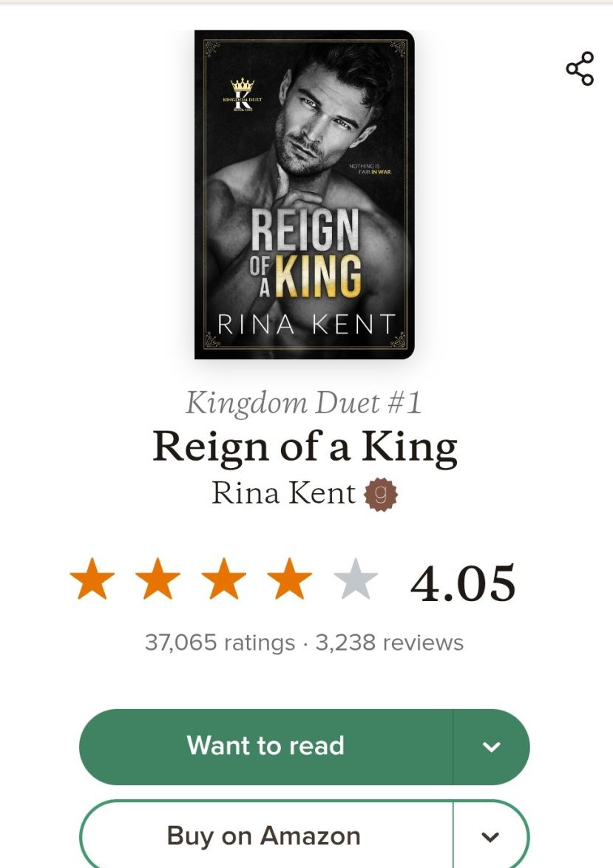
Task: Expand the Buy on Amazon options dropdown
Action: pos(491,837)
